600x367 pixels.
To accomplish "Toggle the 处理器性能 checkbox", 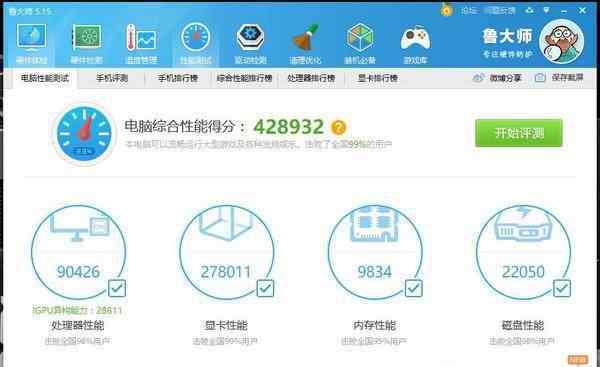I will coord(117,289).
